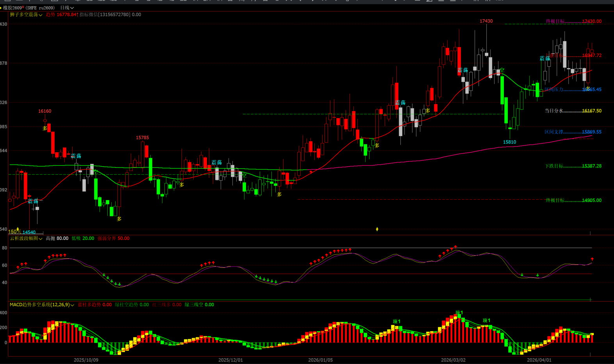The image size is (614, 364).
Task: Click the 区间支撑 15869.55 level label
Action: pyautogui.click(x=573, y=132)
